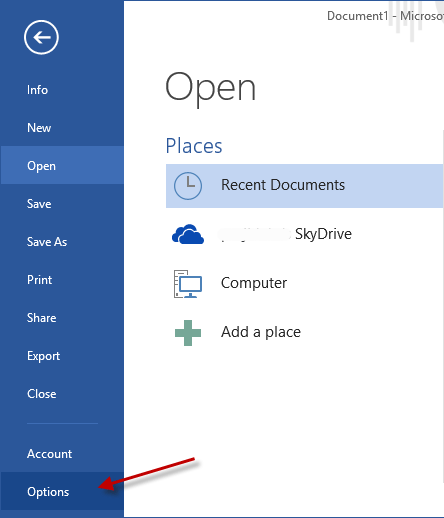Viewport: 444px width, 518px height.
Task: Open the Info page
Action: (62, 90)
